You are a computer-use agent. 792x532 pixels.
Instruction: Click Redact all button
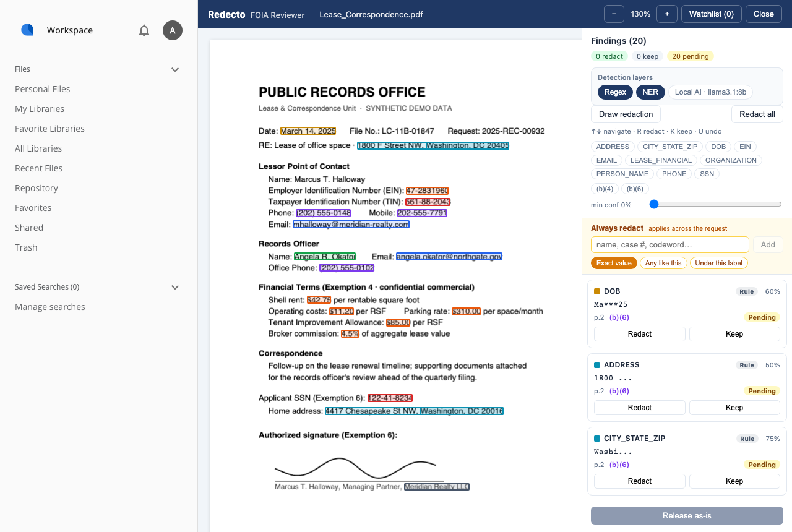(x=757, y=114)
